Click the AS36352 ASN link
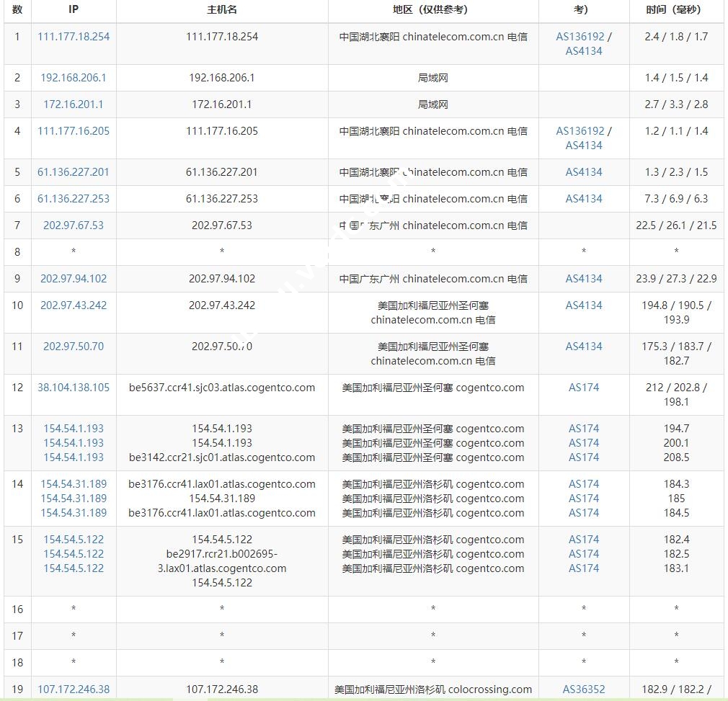Image resolution: width=728 pixels, height=701 pixels. coord(584,689)
